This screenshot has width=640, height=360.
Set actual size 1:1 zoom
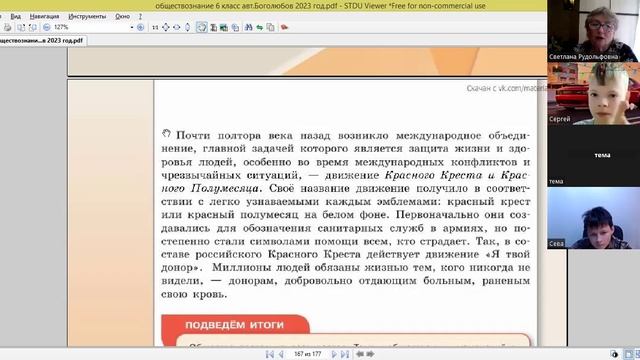coord(155,27)
